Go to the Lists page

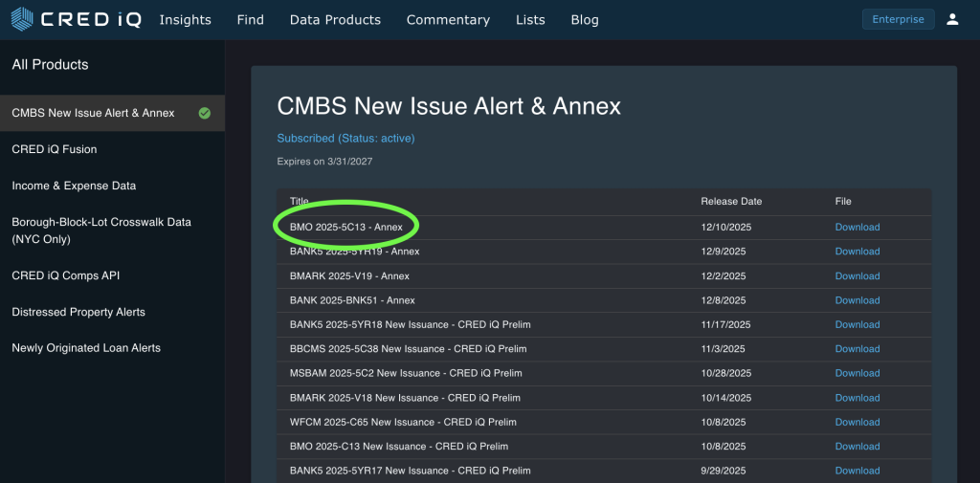(530, 20)
